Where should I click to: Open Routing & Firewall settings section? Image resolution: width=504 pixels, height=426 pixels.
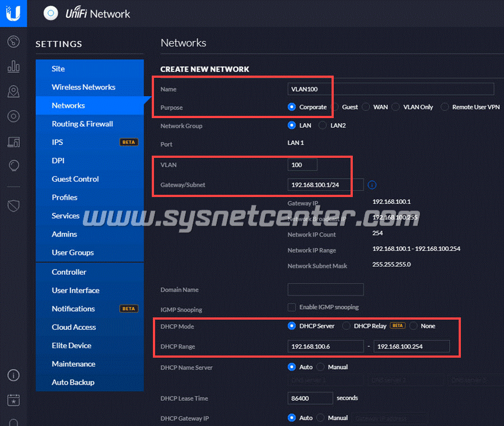[82, 124]
